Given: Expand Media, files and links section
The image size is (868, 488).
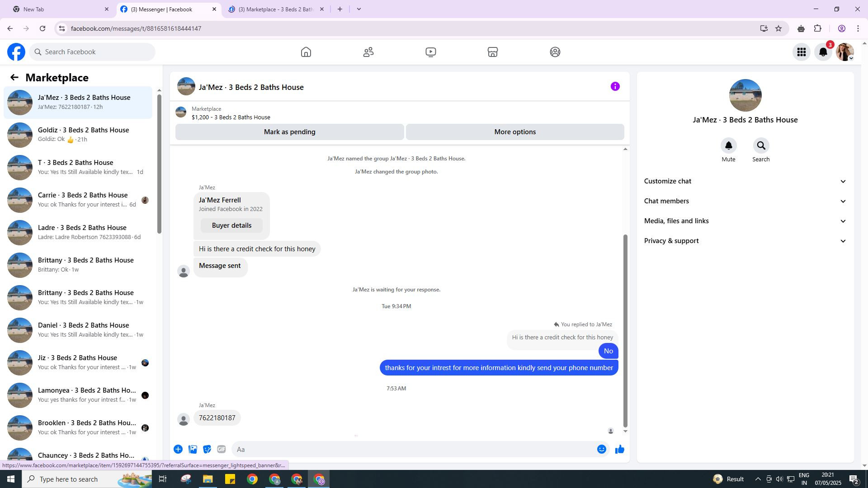Looking at the screenshot, I should (745, 221).
